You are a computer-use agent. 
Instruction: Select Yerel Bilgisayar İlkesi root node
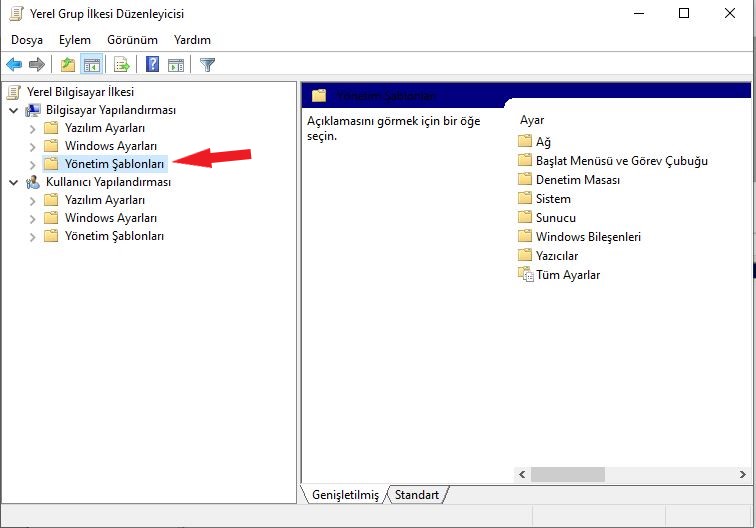coord(80,92)
